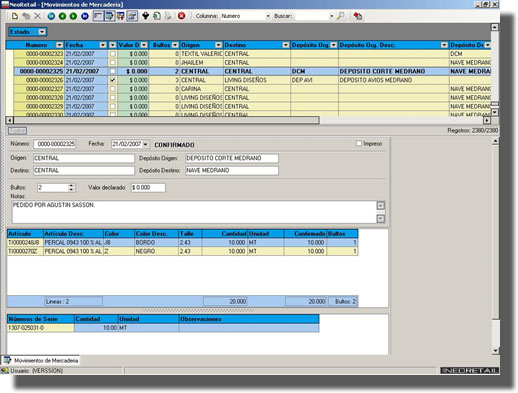Open the Estado group dropdown

click(x=42, y=32)
